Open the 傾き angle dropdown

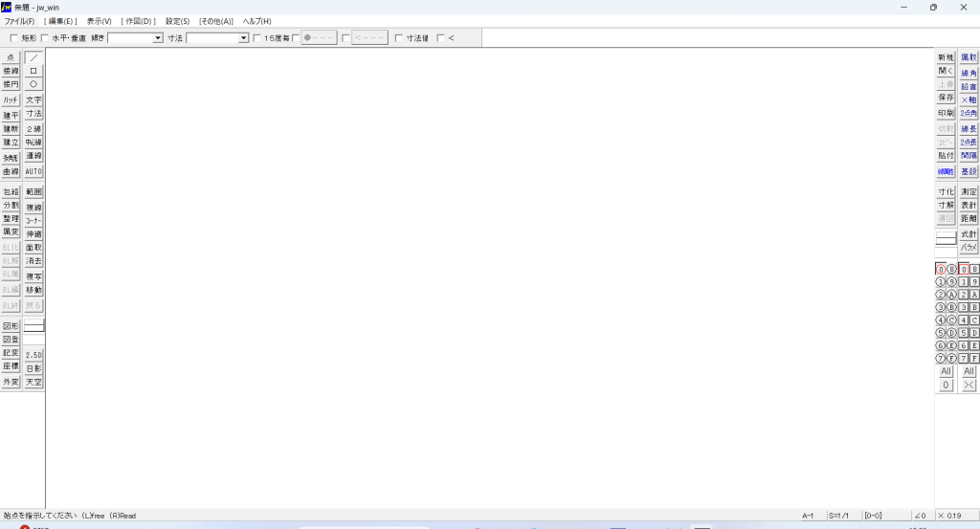158,38
